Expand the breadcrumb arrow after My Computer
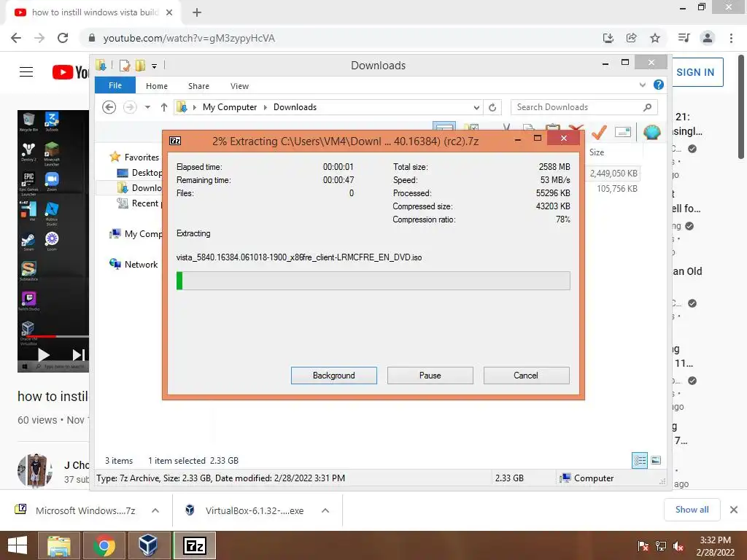The height and width of the screenshot is (560, 747). pos(266,107)
